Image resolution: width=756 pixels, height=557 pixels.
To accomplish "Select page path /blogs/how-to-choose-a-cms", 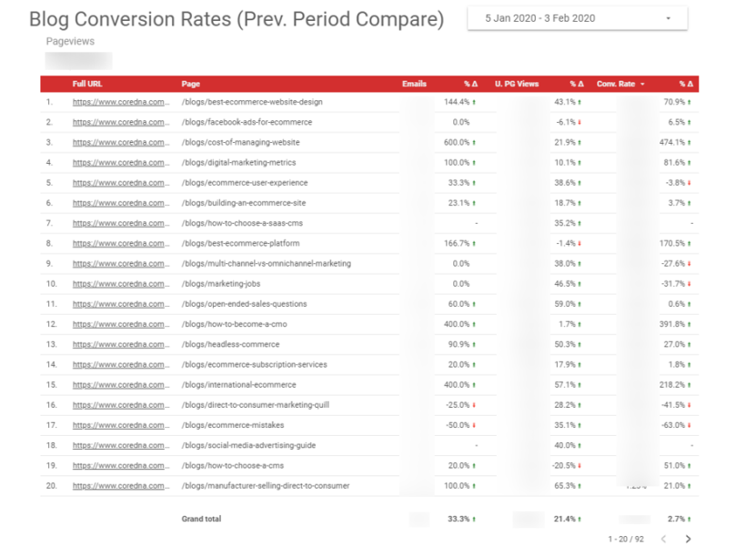I will click(x=232, y=466).
